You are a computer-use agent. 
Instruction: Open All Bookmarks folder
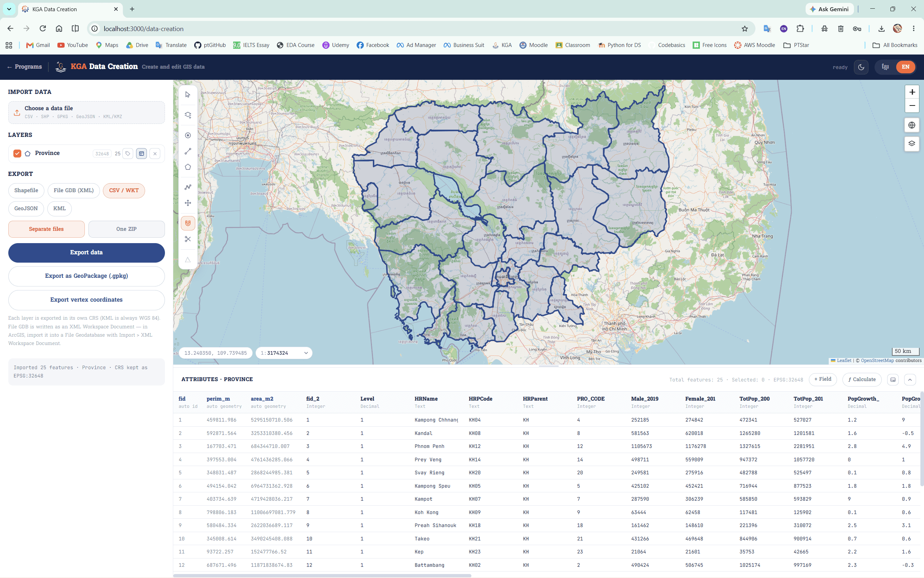[895, 45]
